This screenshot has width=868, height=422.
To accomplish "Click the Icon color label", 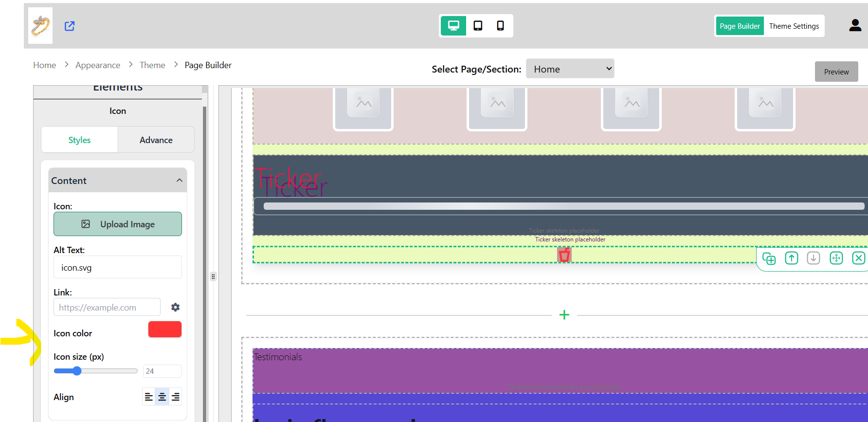I will click(x=72, y=333).
